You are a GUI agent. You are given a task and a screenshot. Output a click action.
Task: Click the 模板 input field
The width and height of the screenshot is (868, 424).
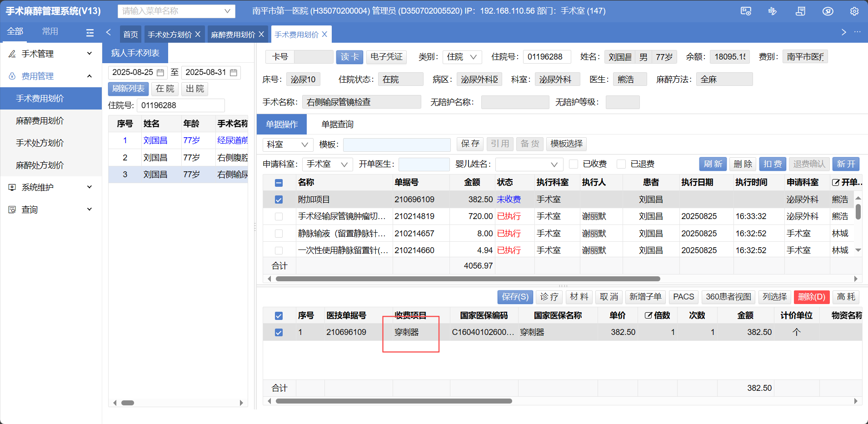tap(396, 145)
